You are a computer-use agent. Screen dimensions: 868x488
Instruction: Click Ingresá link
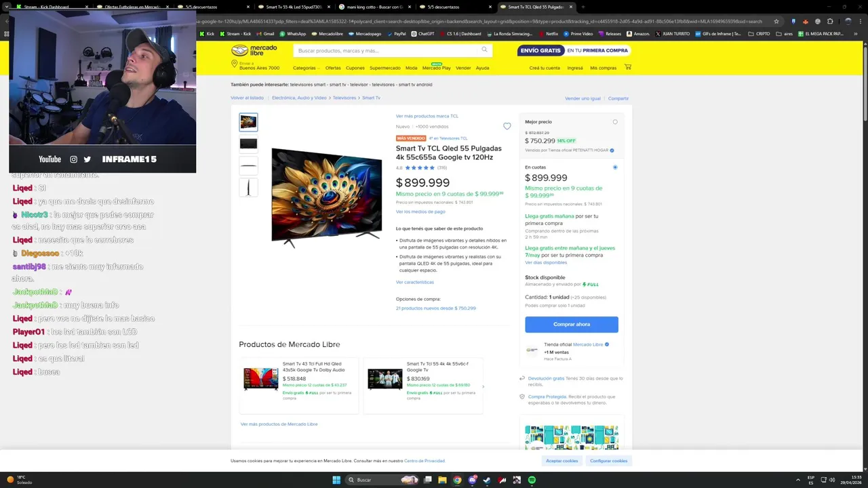(x=575, y=68)
